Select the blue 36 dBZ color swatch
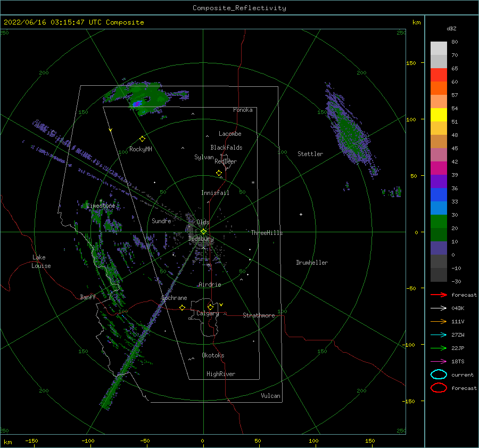This screenshot has width=479, height=448. (439, 195)
